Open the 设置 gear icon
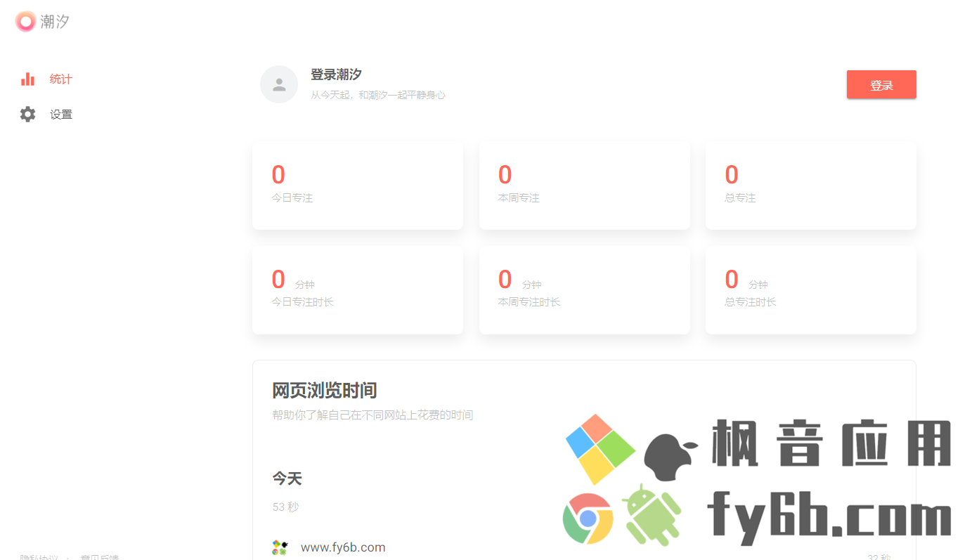979x560 pixels. tap(27, 114)
